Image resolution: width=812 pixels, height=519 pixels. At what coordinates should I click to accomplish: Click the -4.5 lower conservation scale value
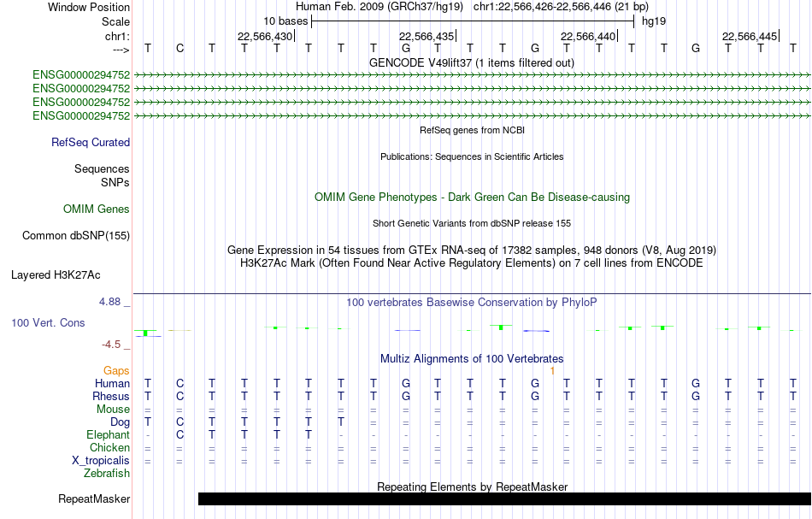click(x=111, y=345)
